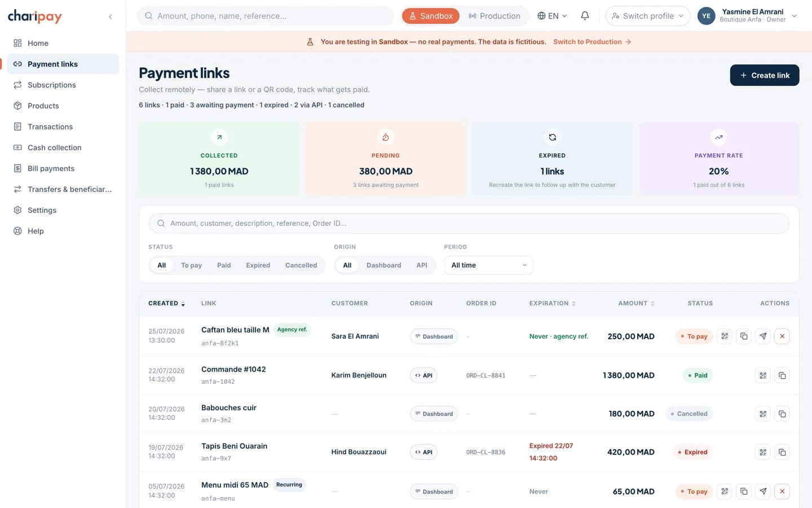Click order ID ORD-CL-8836
This screenshot has width=812, height=508.
(x=486, y=452)
